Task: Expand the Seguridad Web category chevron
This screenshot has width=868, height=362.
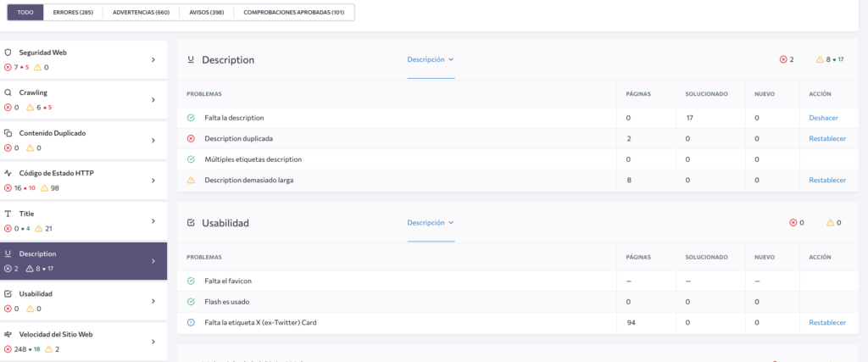Action: 153,60
